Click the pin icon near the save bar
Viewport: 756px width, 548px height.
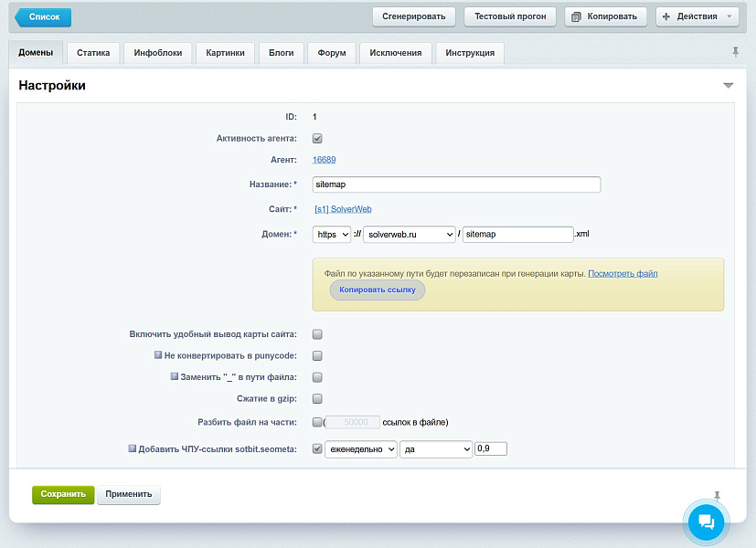click(x=717, y=496)
